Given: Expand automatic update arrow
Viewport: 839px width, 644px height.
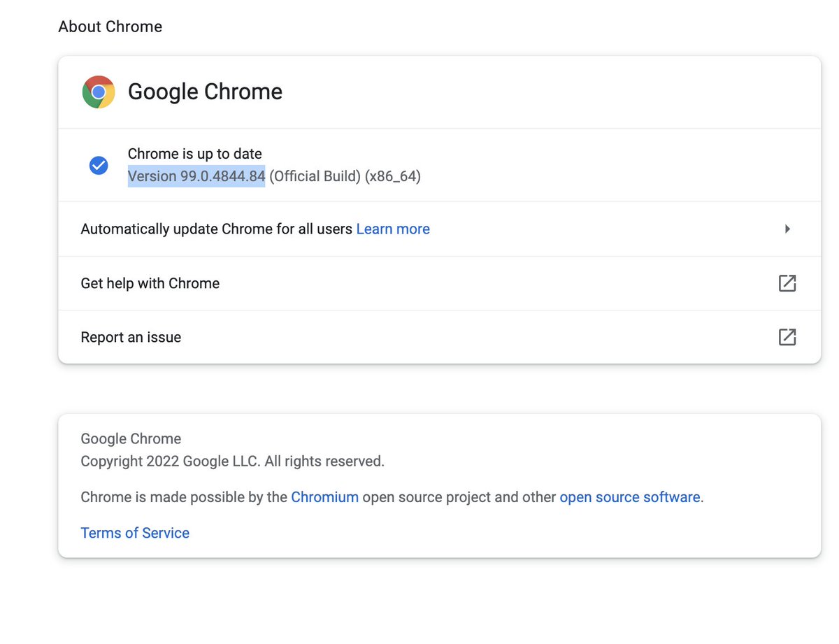Looking at the screenshot, I should pyautogui.click(x=787, y=229).
